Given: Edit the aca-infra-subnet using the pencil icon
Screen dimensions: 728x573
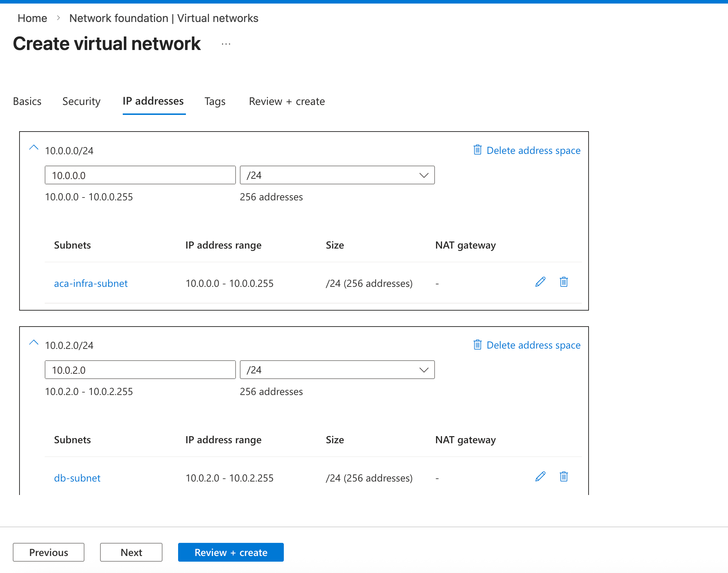Looking at the screenshot, I should coord(540,282).
